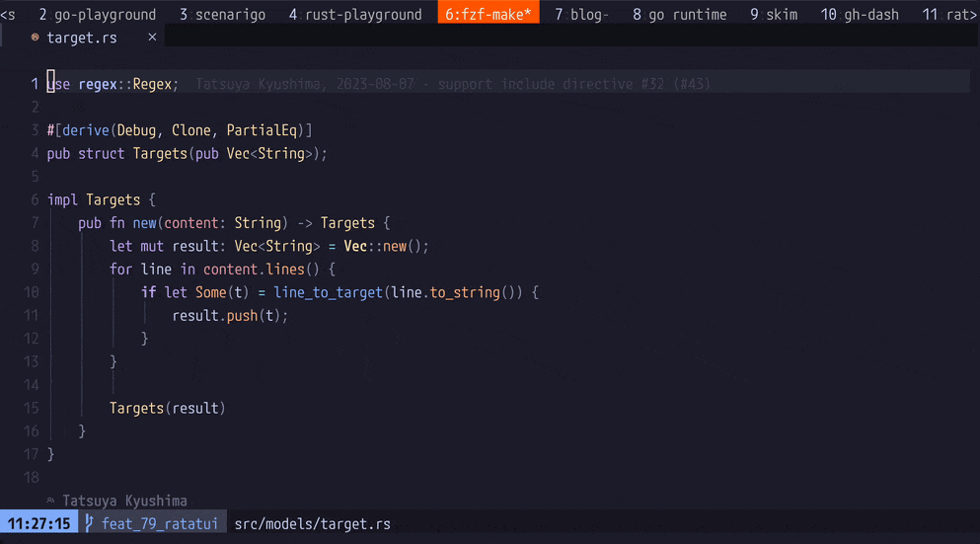Click the target.rs buffer tab label
Image resolution: width=980 pixels, height=544 pixels.
click(x=82, y=38)
